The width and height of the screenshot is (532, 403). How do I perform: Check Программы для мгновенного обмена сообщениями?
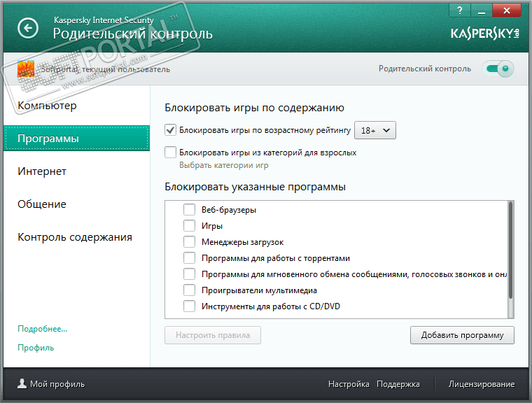pos(189,274)
